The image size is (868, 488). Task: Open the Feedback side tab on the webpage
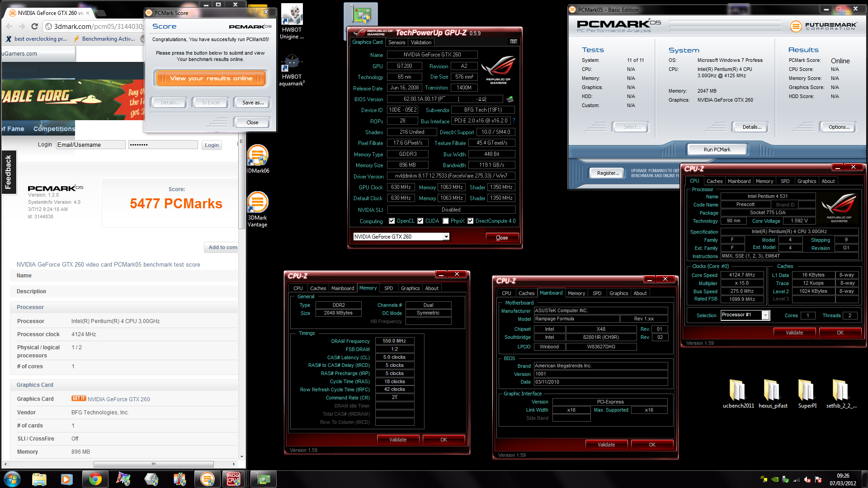tap(8, 172)
